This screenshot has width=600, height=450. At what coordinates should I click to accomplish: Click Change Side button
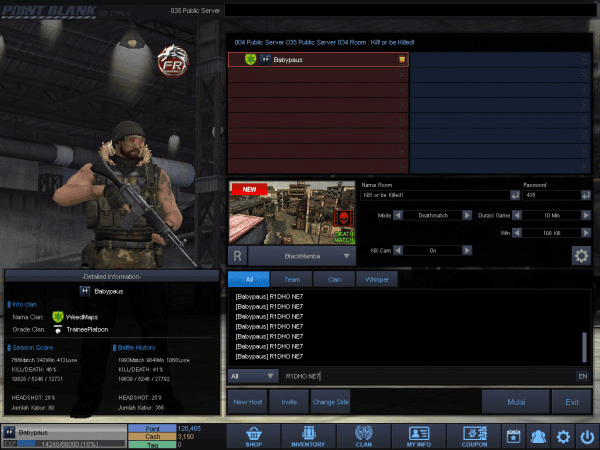pyautogui.click(x=331, y=402)
